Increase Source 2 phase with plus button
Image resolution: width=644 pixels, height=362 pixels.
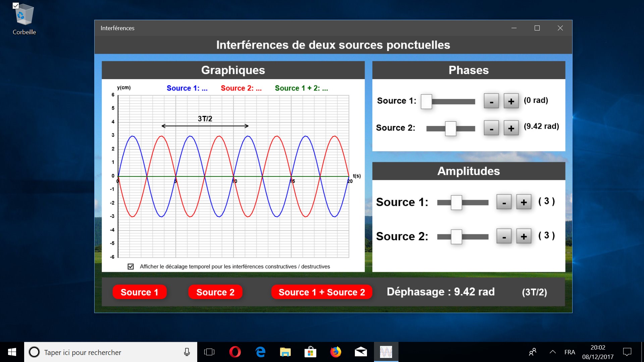tap(511, 128)
